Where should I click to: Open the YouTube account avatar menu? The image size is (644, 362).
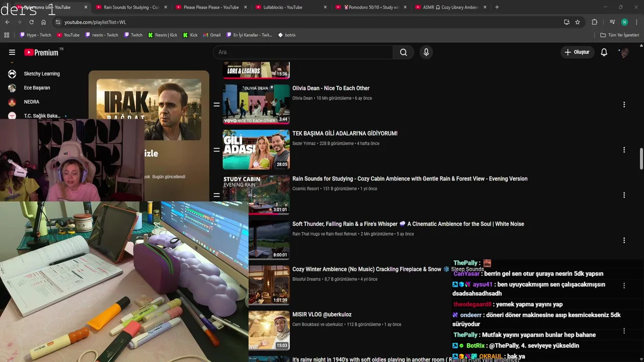click(x=624, y=52)
